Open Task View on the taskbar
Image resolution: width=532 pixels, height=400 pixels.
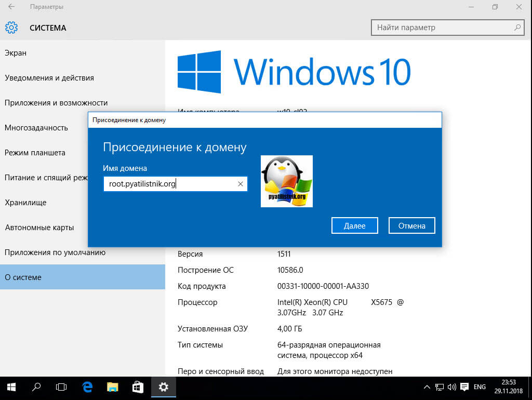[x=62, y=387]
